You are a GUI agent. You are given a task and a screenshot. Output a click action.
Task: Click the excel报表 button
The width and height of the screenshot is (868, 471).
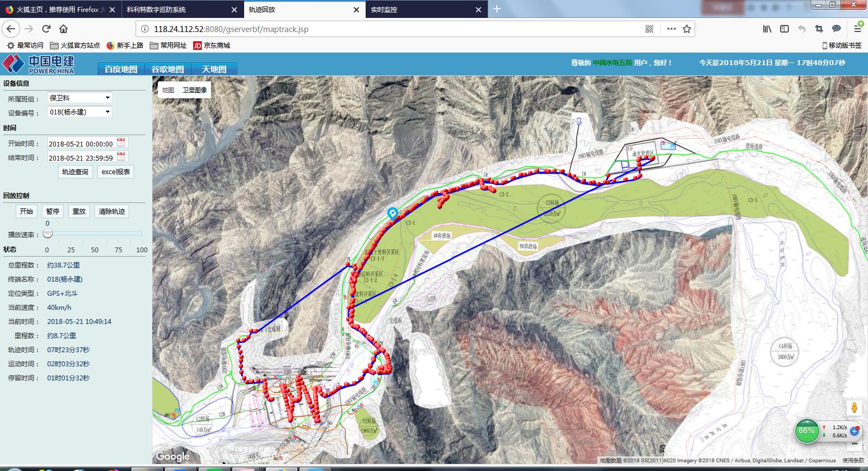116,171
